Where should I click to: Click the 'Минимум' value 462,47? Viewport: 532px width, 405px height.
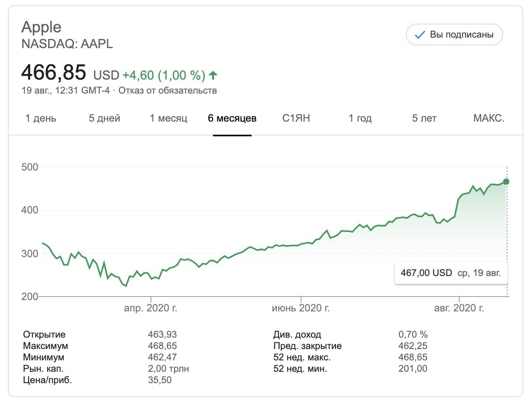162,357
